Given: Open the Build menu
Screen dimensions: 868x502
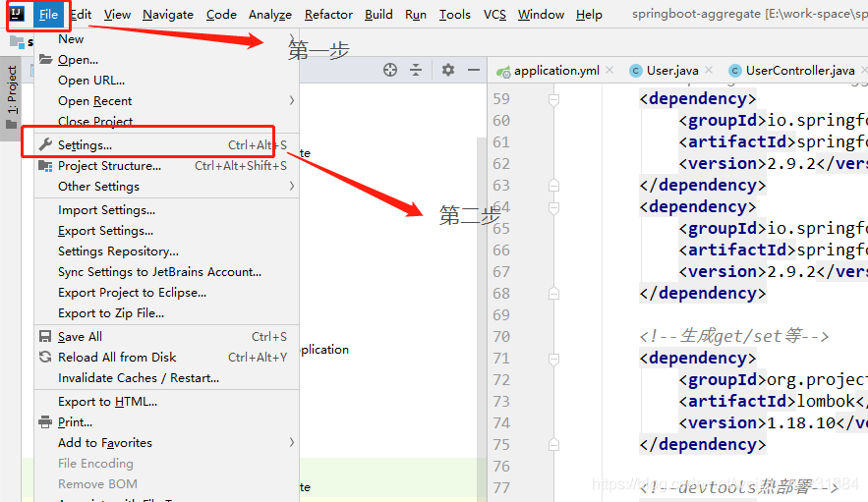Looking at the screenshot, I should click(378, 15).
